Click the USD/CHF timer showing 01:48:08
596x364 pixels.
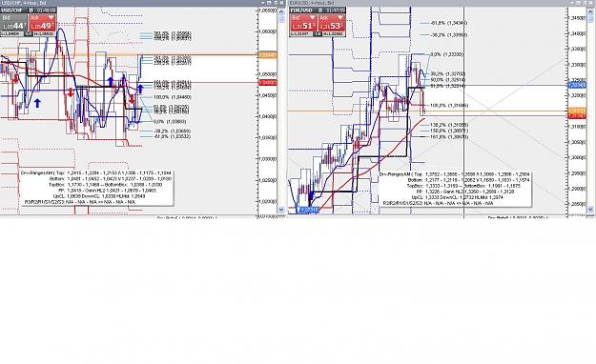click(47, 10)
